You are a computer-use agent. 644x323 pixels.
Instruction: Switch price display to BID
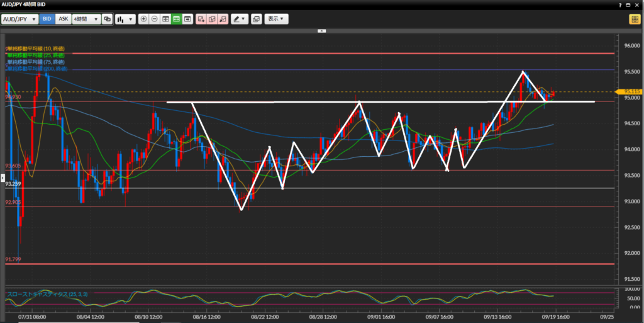click(47, 19)
